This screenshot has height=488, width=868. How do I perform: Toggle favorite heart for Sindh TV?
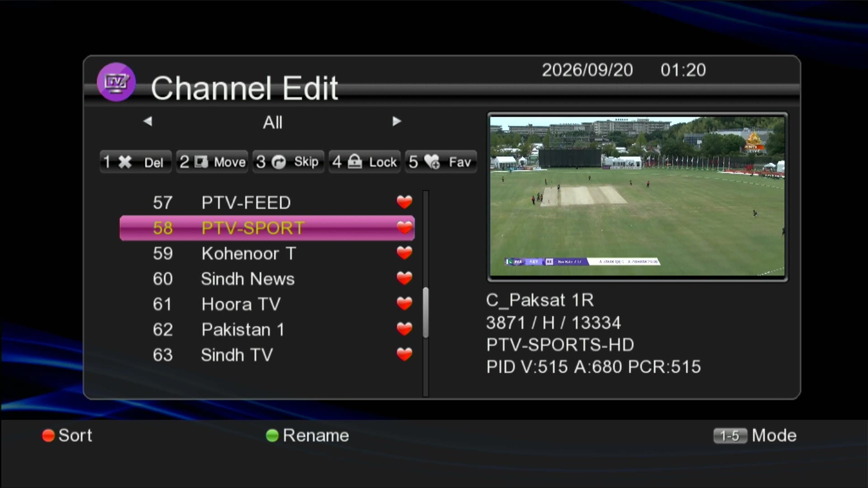[x=404, y=354]
